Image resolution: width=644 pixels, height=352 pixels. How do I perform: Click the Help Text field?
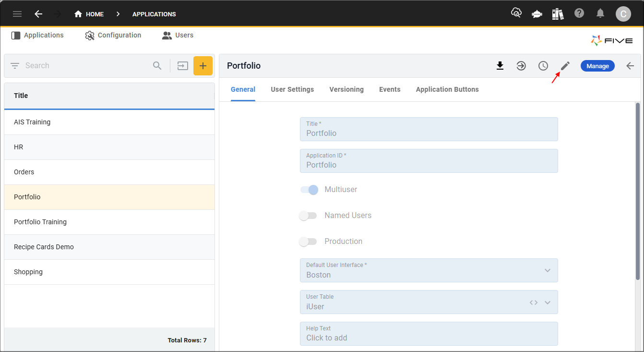click(429, 334)
